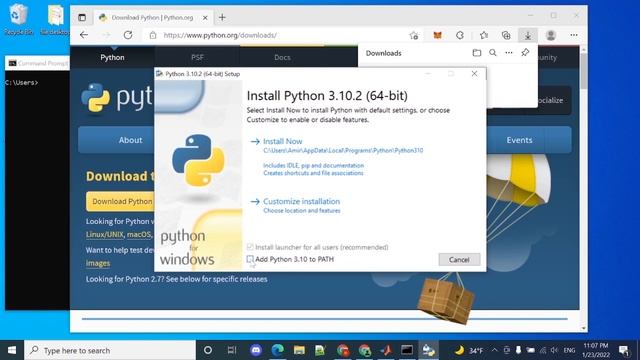Switch to Python installer taskbar icon

coord(429,350)
